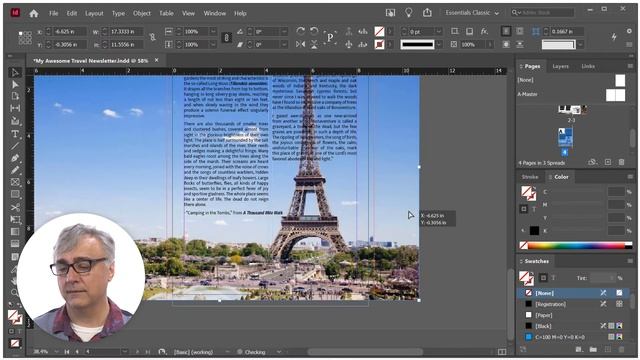Click Rotate 90° clockwise icon
The image size is (640, 360).
(300, 31)
